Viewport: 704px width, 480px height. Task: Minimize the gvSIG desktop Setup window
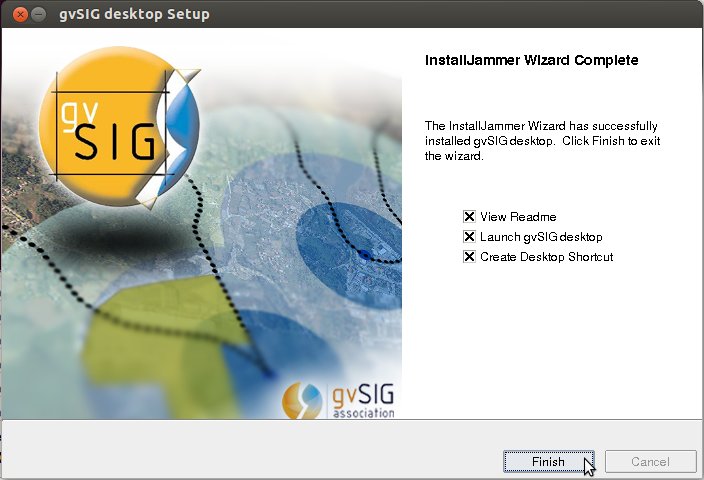coord(39,14)
